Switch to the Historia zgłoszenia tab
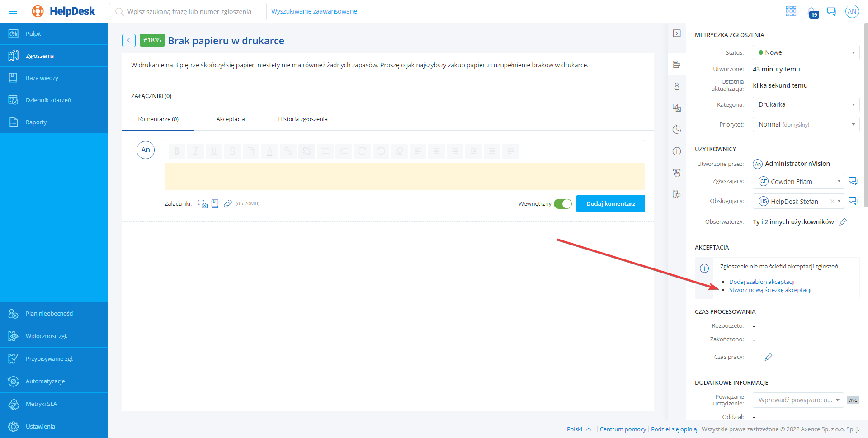 pyautogui.click(x=302, y=119)
